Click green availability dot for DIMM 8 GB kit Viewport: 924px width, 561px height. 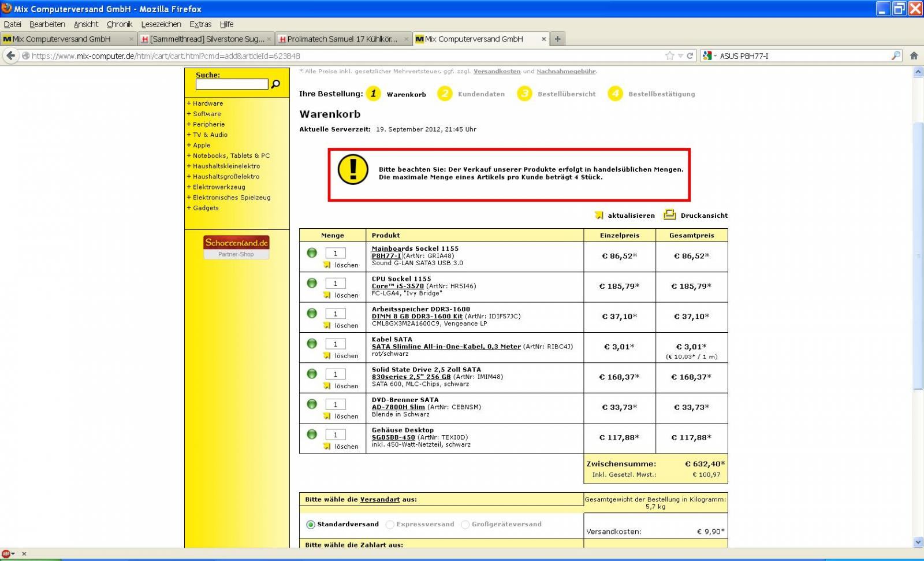coord(312,313)
